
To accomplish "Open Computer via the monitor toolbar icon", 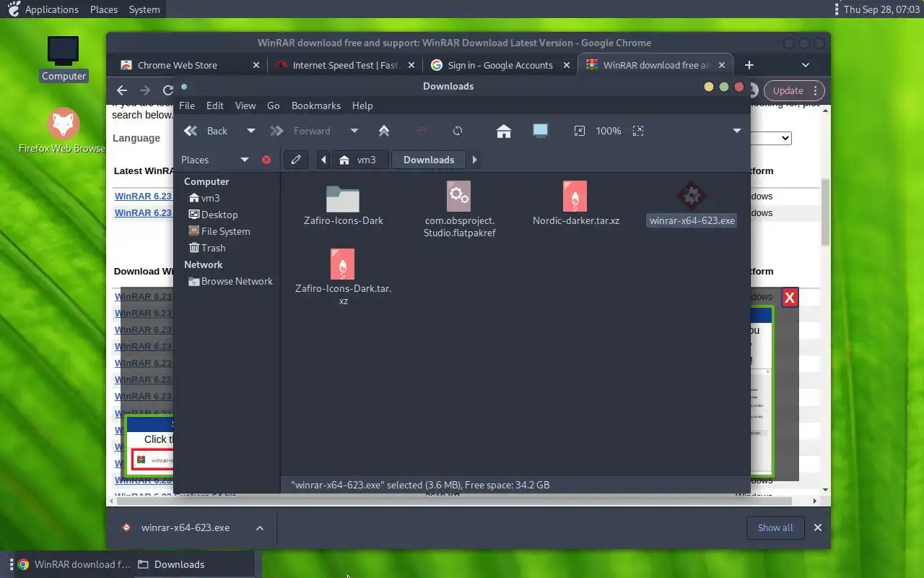I will coord(540,131).
